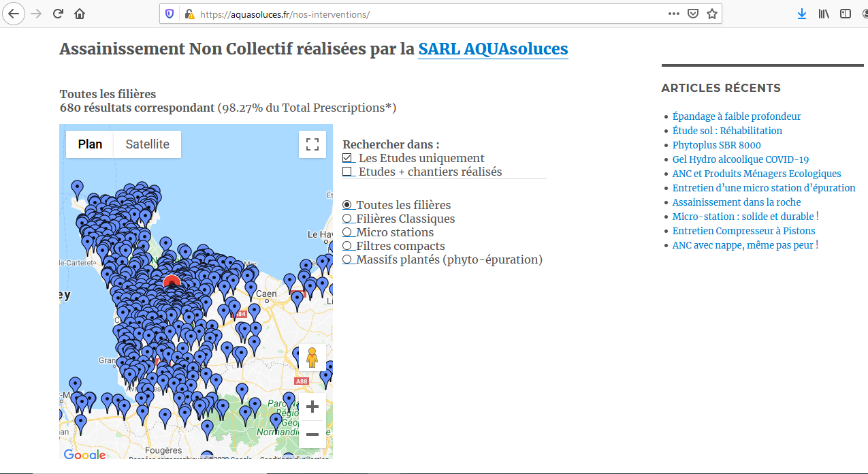
Task: Select Micro stations radio option
Action: (347, 232)
